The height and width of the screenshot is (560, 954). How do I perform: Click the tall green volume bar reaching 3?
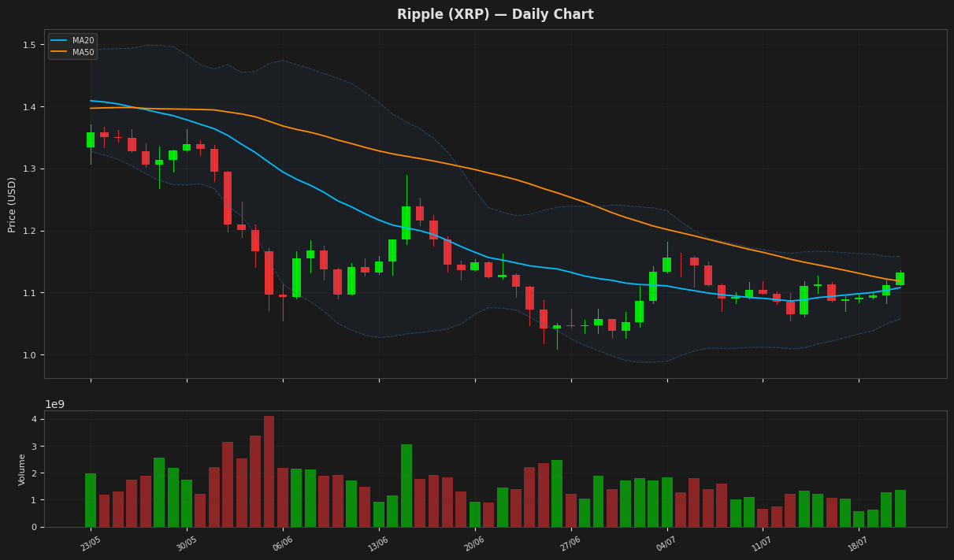[x=406, y=485]
